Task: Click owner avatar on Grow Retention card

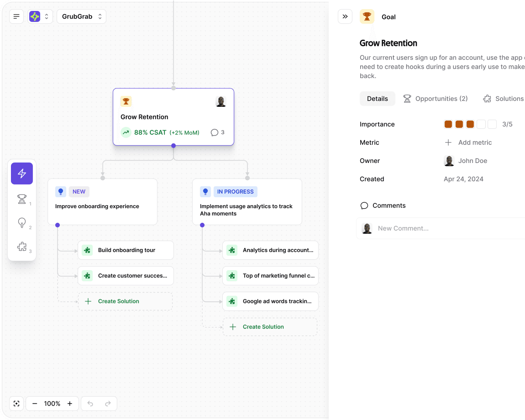Action: coord(221,101)
